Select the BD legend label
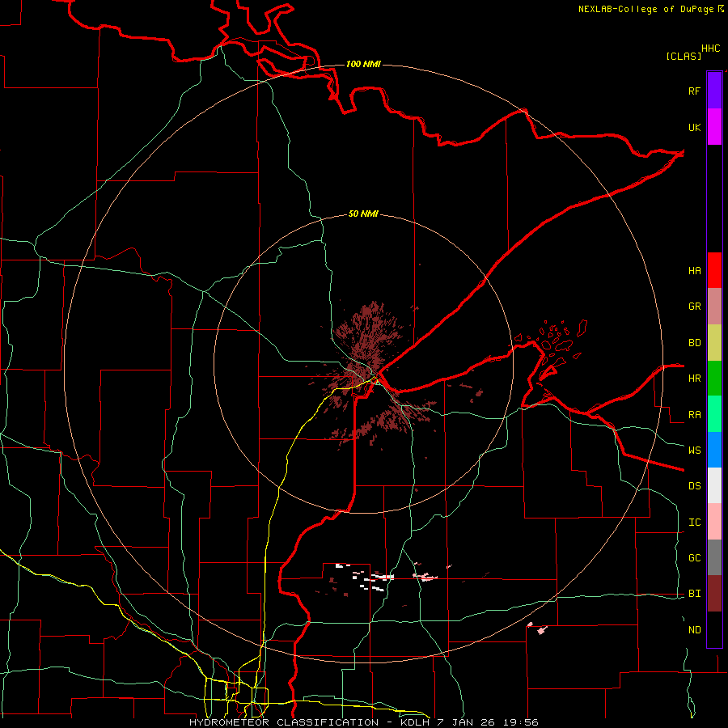 (694, 343)
